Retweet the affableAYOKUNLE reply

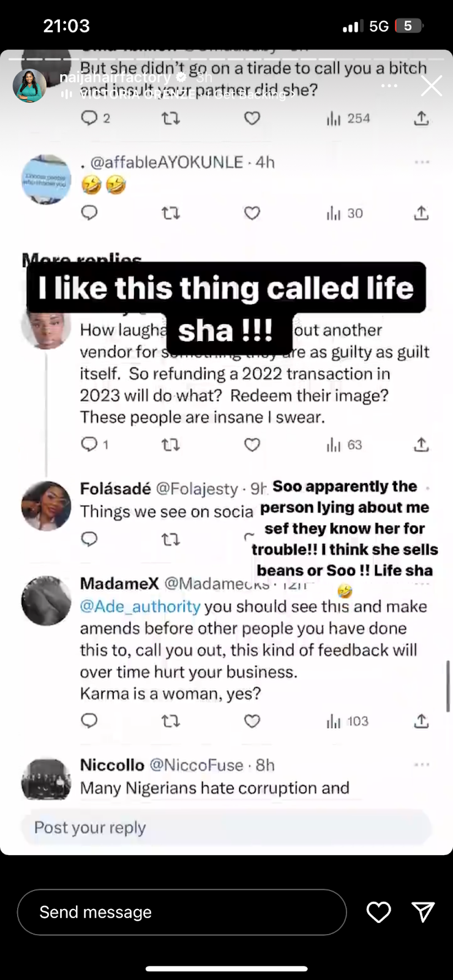tap(170, 213)
